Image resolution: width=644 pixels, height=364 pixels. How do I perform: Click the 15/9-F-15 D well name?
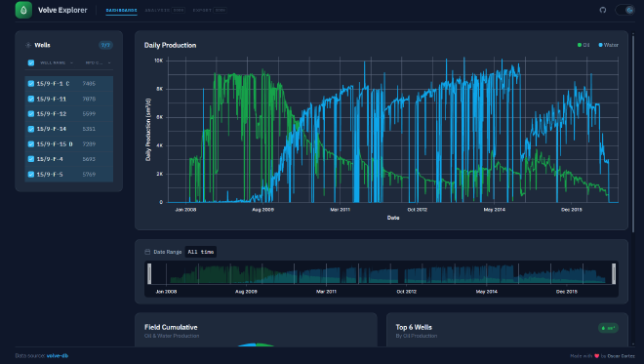coord(55,143)
